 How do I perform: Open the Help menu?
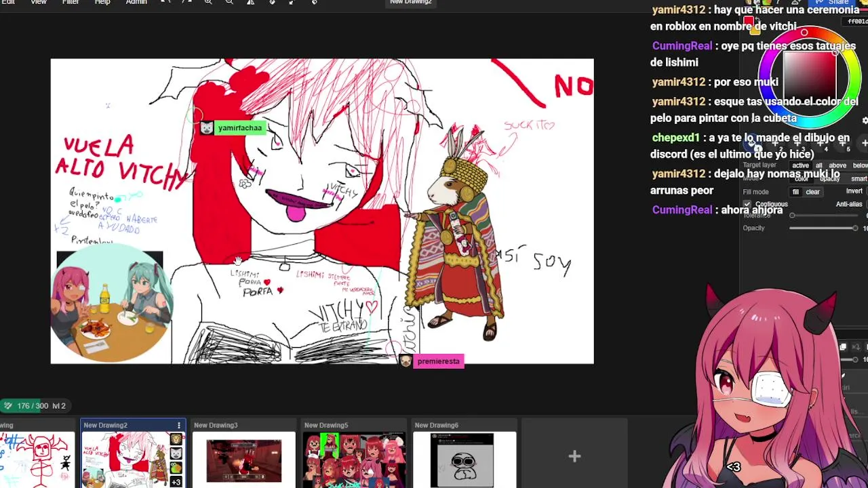[102, 2]
